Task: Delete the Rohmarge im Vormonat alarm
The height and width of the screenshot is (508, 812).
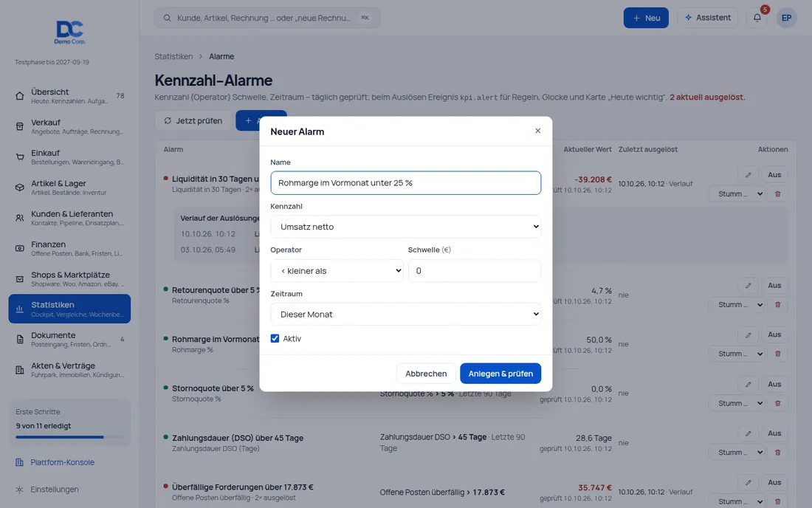Action: (x=777, y=354)
